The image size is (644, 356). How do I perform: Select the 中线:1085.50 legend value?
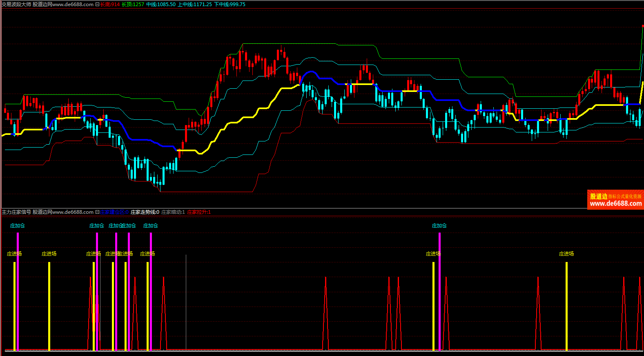point(161,4)
